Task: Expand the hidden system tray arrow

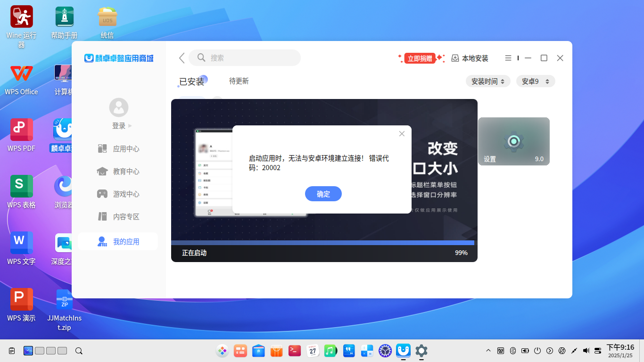Action: [x=488, y=351]
